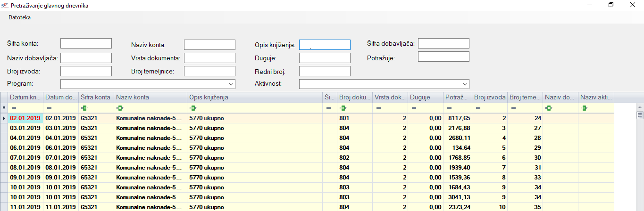This screenshot has width=644, height=211.
Task: Click the filter operator icon under Opis knjiženja
Action: [192, 108]
